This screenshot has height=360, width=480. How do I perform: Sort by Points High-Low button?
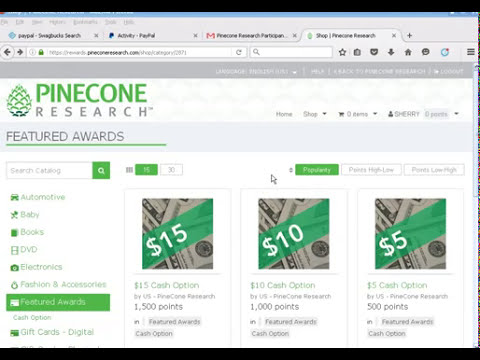371,170
